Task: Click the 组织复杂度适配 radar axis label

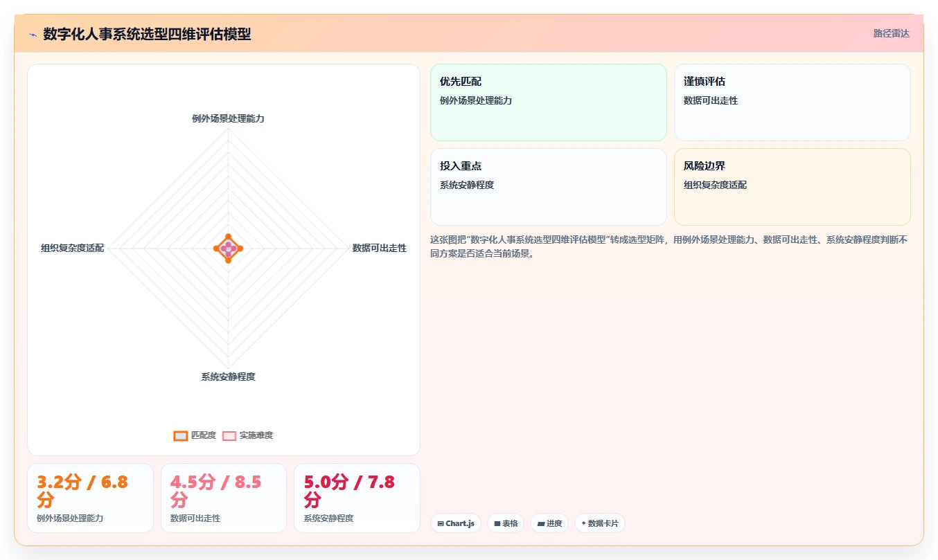Action: 72,248
